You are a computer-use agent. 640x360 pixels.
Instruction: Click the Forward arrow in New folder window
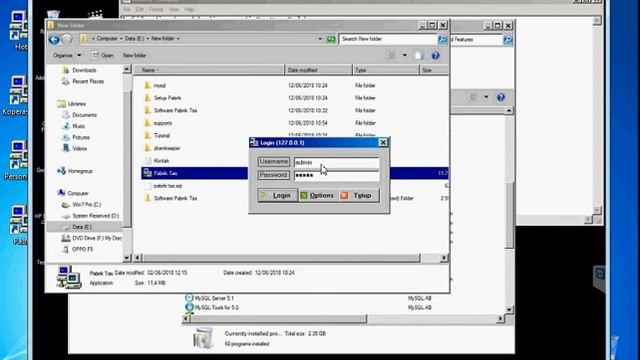(x=67, y=39)
